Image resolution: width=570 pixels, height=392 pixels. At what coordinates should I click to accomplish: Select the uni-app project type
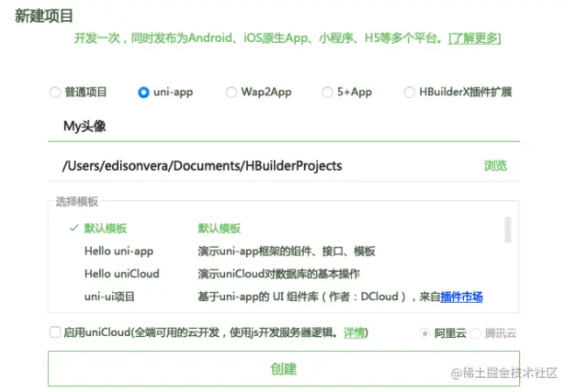click(x=144, y=92)
